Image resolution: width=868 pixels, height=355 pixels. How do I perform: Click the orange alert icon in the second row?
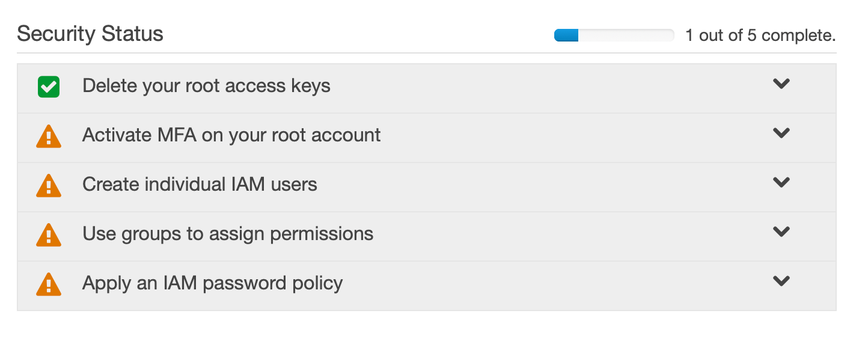point(48,136)
